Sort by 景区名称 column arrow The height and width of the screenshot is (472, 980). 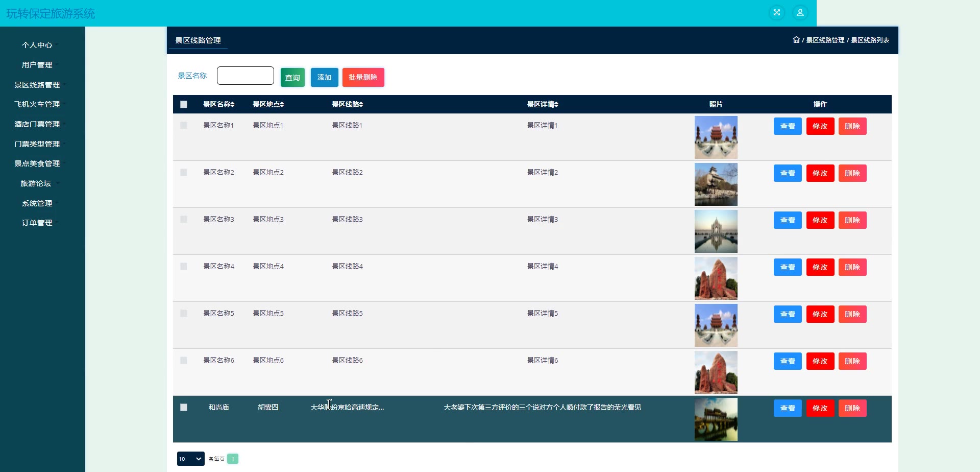[x=232, y=104]
